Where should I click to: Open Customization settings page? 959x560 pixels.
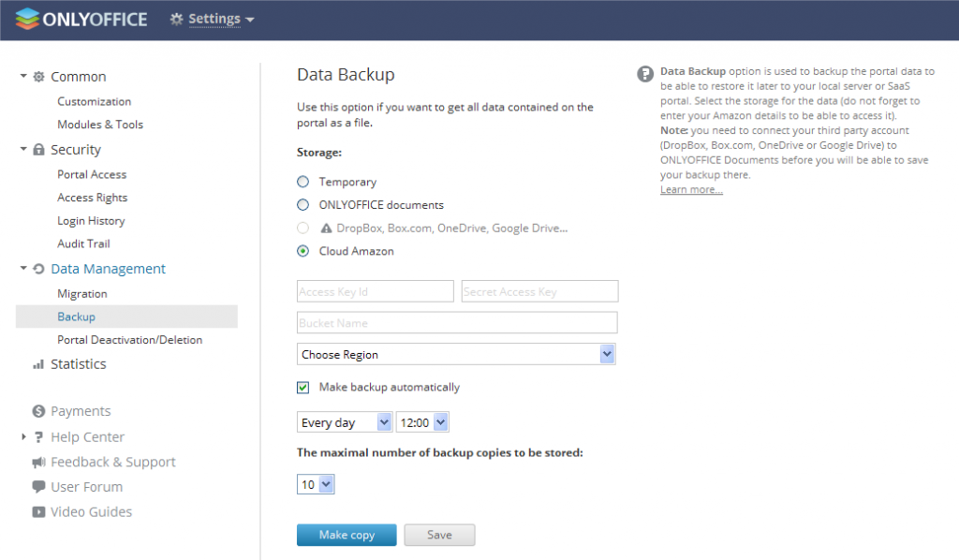coord(95,101)
